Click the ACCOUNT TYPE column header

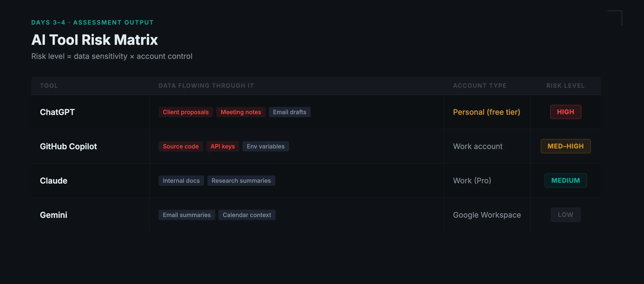(479, 86)
